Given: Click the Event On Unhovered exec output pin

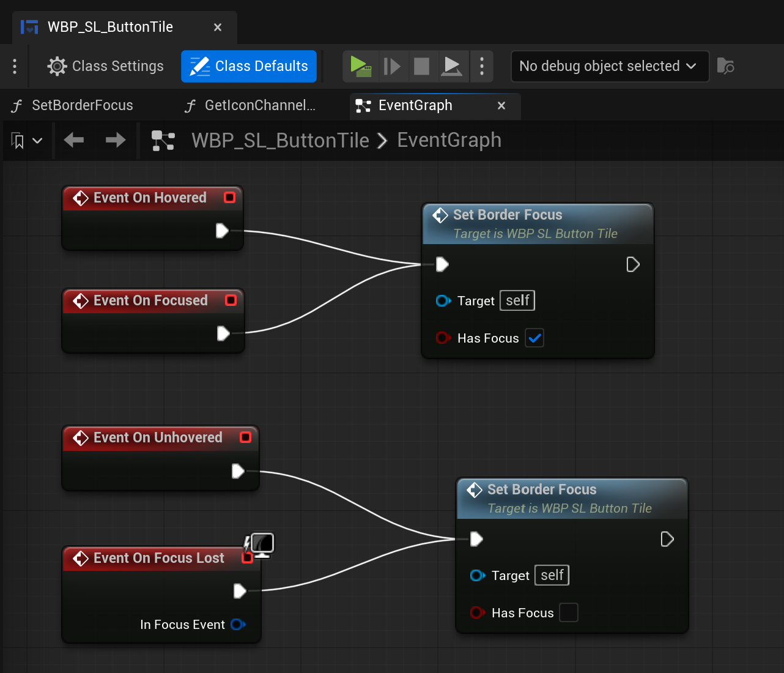Looking at the screenshot, I should (239, 471).
